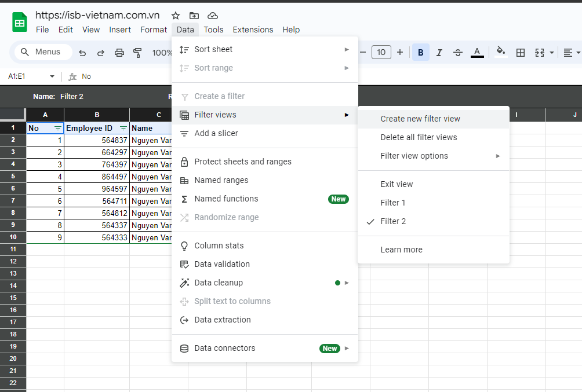Star this spreadsheet document
The image size is (582, 392).
click(x=176, y=16)
